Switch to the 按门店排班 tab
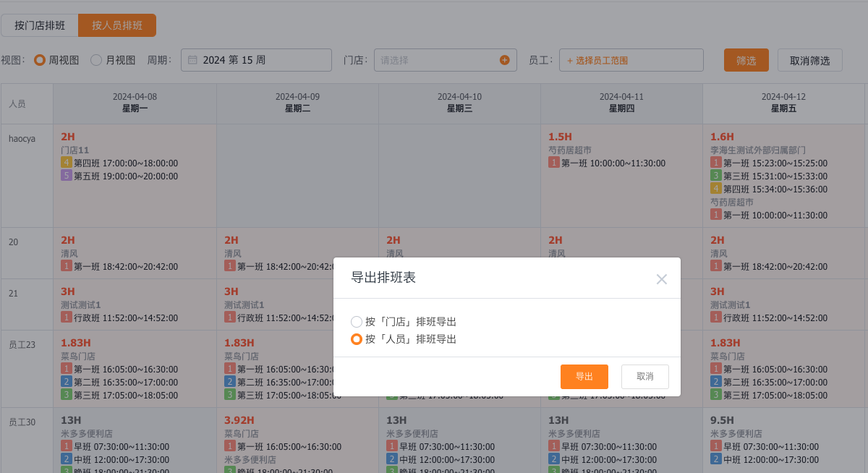Viewport: 868px width, 473px height. click(38, 25)
